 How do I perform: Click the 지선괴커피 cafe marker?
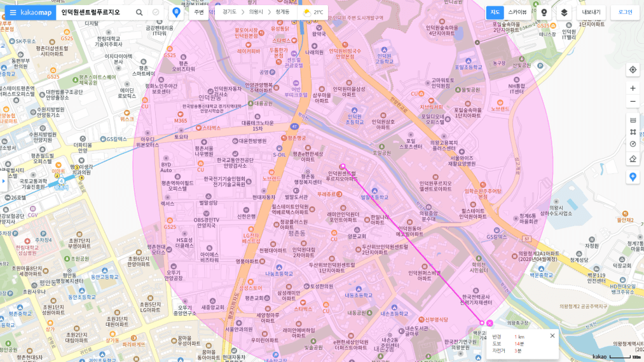pyautogui.click(x=431, y=100)
